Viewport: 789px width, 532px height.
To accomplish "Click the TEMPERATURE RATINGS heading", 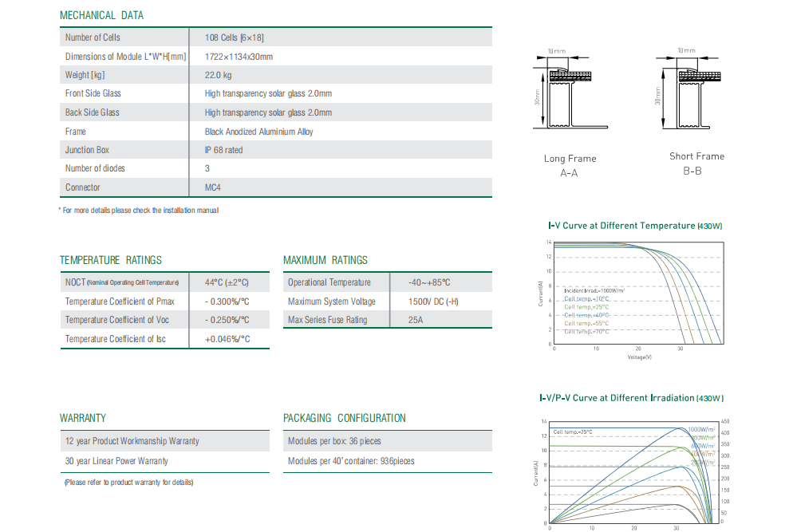I will pos(111,260).
